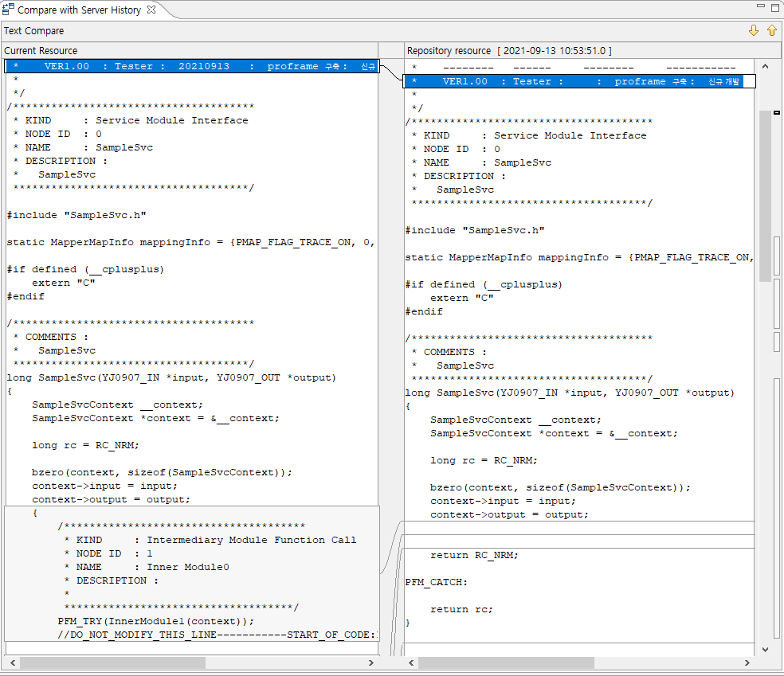Close the Compare with Server History tab
784x676 pixels.
151,10
